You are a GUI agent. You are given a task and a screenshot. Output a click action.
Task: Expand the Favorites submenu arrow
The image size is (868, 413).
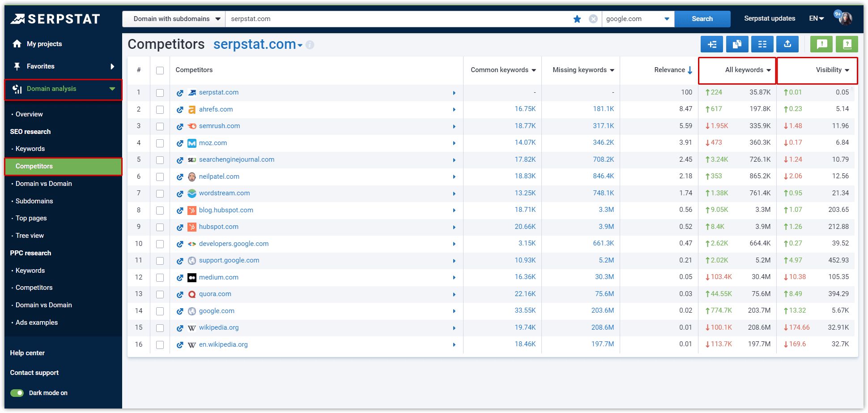(112, 66)
